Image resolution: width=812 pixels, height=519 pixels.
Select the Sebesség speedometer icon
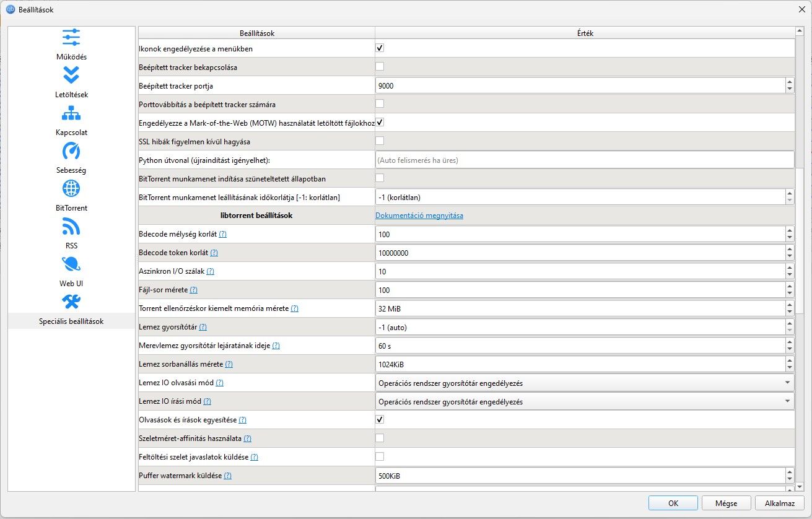(71, 150)
